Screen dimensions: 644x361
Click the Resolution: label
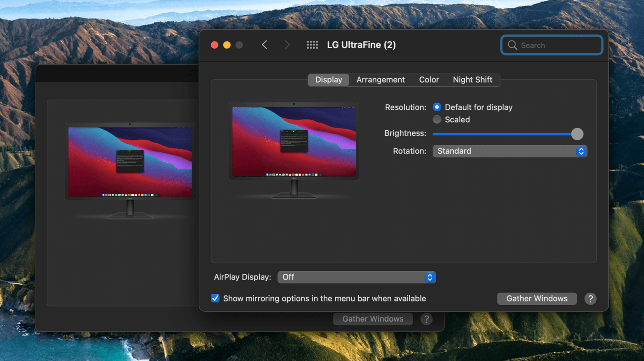[405, 107]
